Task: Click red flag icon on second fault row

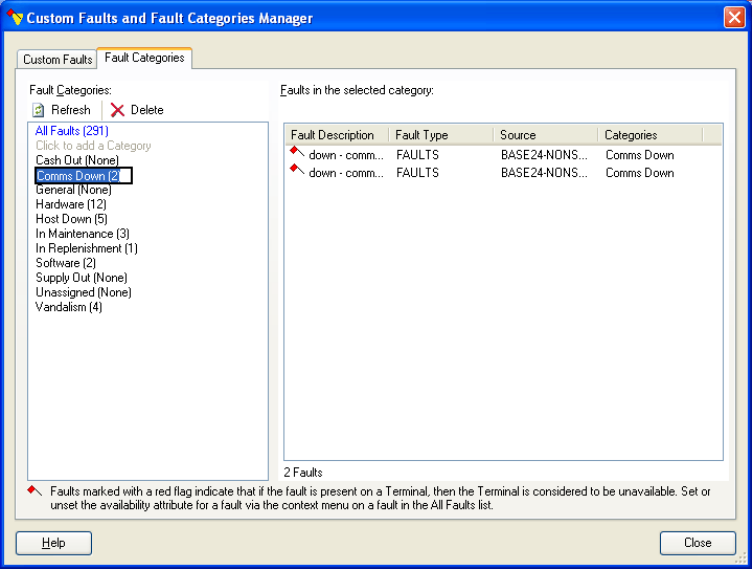Action: (x=297, y=170)
